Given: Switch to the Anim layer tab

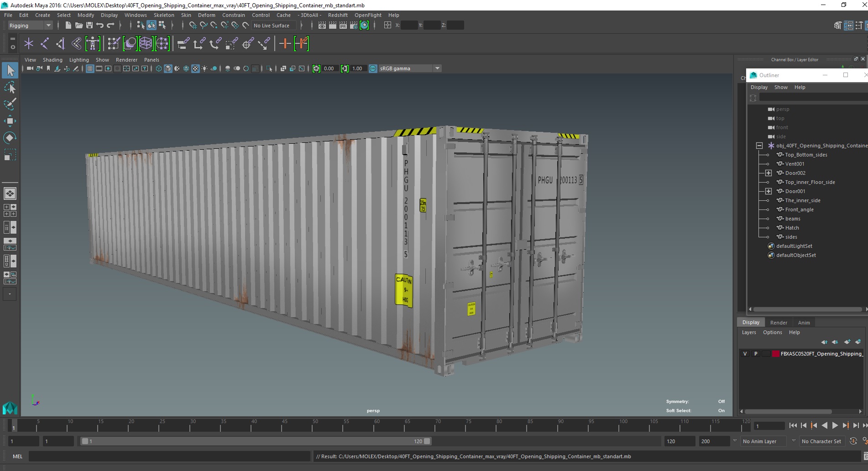Looking at the screenshot, I should click(804, 323).
